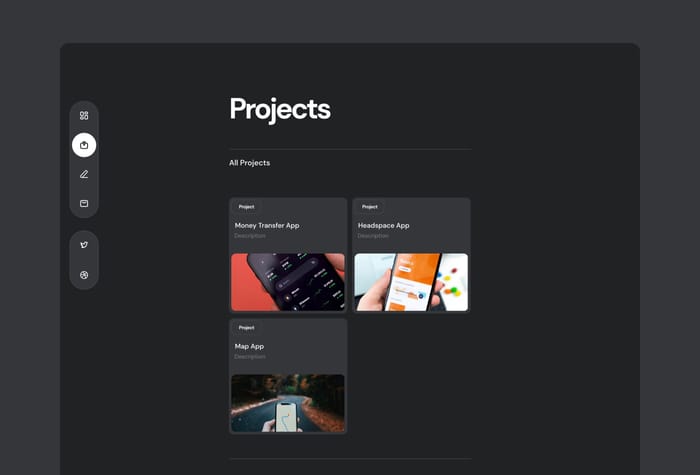This screenshot has width=700, height=475.
Task: Open the Dribbble ball icon
Action: tap(84, 275)
